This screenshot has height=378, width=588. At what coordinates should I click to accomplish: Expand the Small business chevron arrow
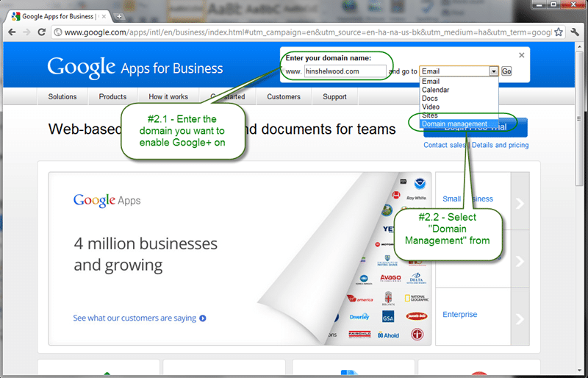pos(520,203)
